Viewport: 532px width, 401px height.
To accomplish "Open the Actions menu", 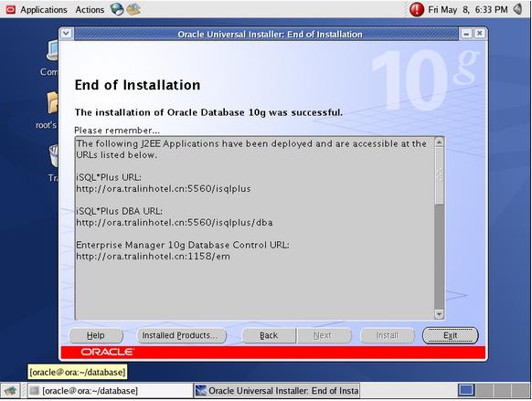I will (90, 9).
